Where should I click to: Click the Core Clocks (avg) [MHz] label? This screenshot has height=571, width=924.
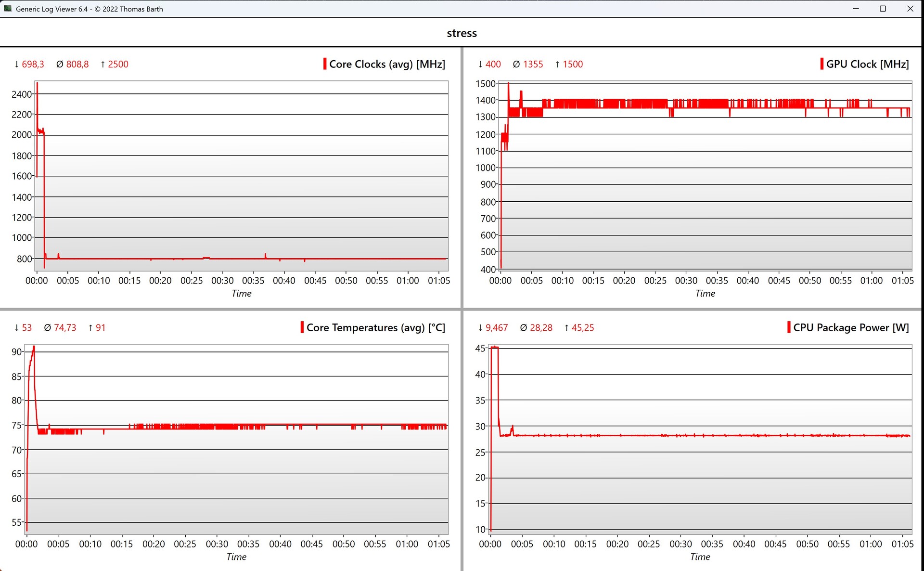[x=387, y=64]
